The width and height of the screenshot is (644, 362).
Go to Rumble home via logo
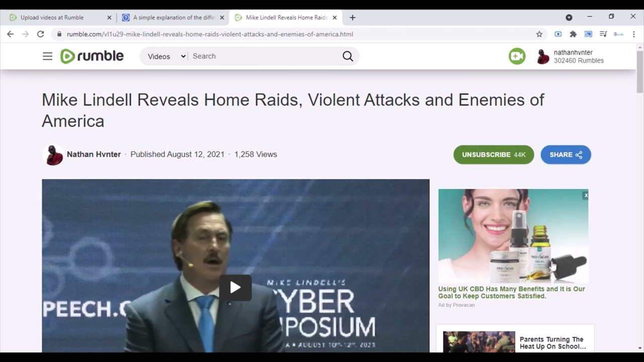click(92, 56)
